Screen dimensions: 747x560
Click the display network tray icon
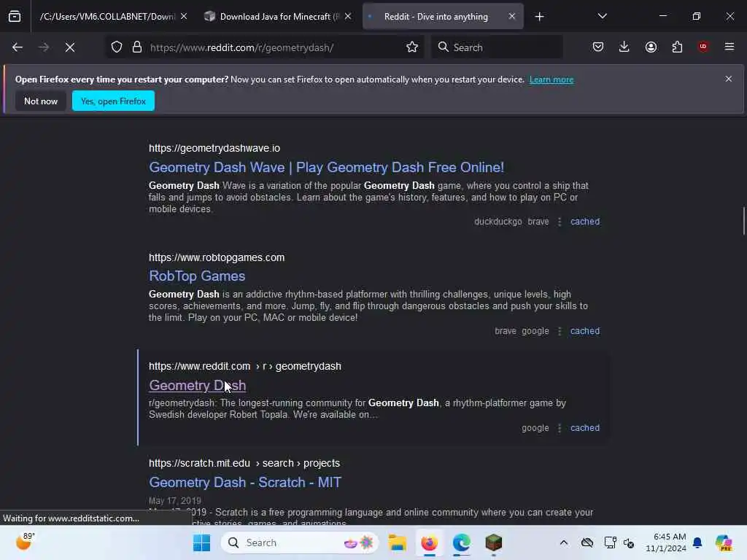(610, 542)
